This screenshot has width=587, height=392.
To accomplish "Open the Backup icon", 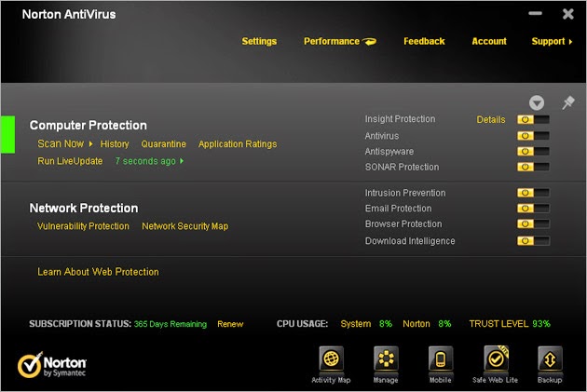I will click(x=550, y=359).
